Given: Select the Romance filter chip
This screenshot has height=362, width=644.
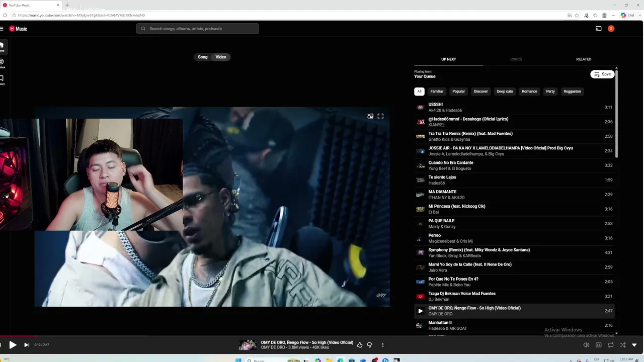Looking at the screenshot, I should click(529, 92).
